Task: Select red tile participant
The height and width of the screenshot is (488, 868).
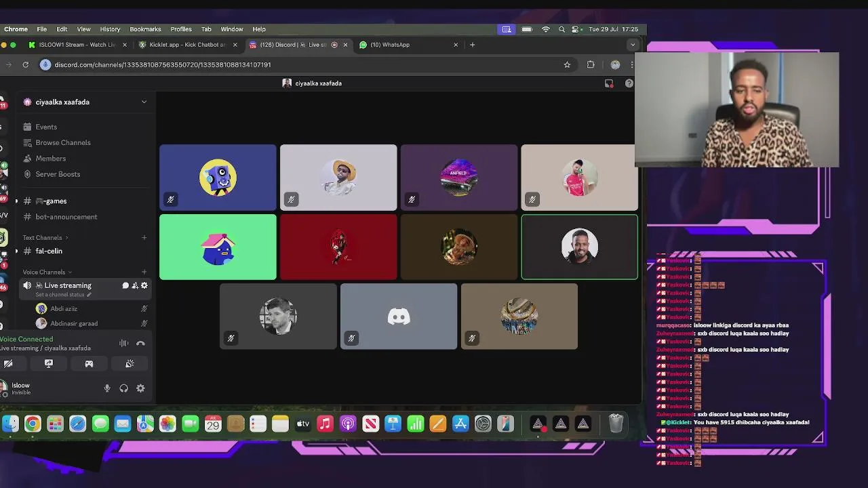Action: click(338, 247)
